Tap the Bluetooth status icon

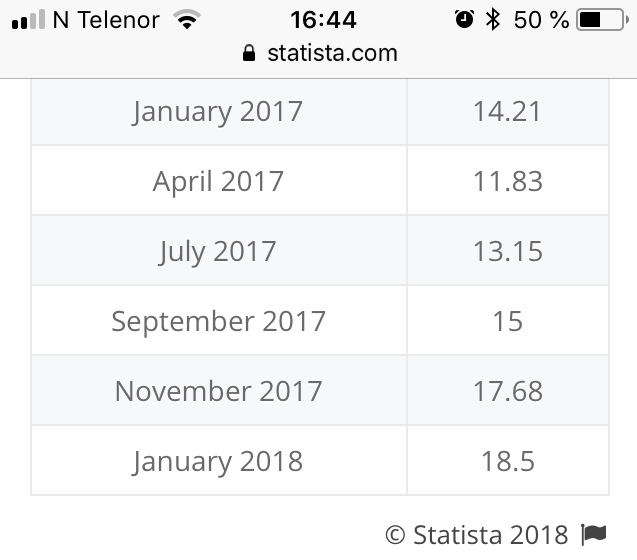pyautogui.click(x=493, y=20)
